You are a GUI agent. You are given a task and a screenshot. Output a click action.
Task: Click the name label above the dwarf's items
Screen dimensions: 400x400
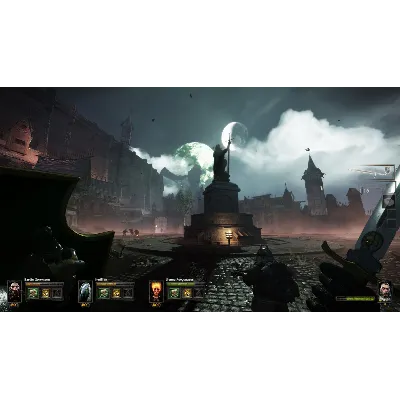pos(37,280)
